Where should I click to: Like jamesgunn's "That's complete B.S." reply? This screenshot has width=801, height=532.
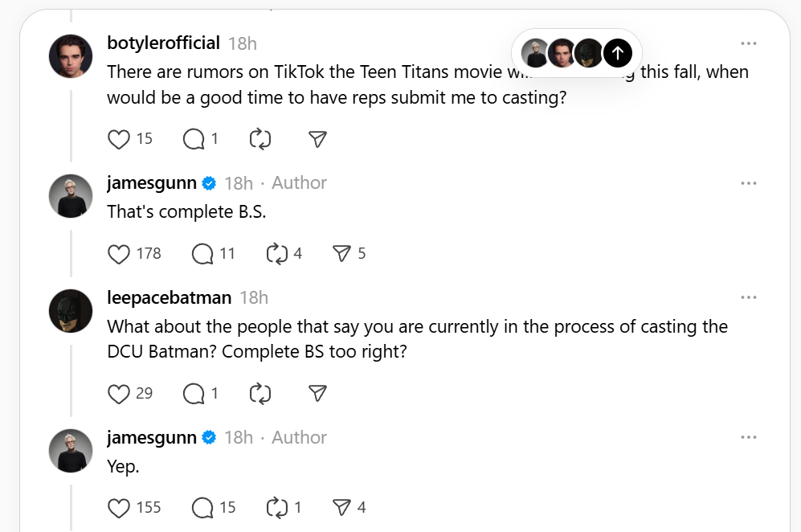tap(119, 254)
